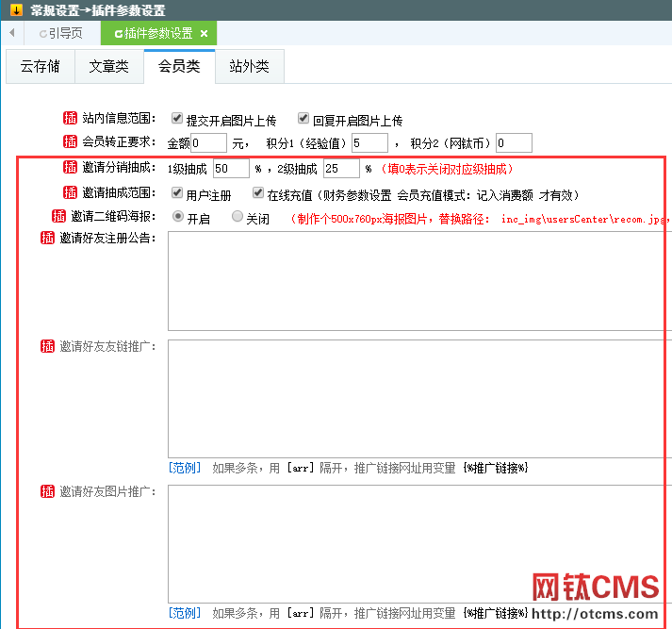Screen dimensions: 672x629
Task: Click the 范例 link under 邀请好友图片推广
Action: pos(185,613)
